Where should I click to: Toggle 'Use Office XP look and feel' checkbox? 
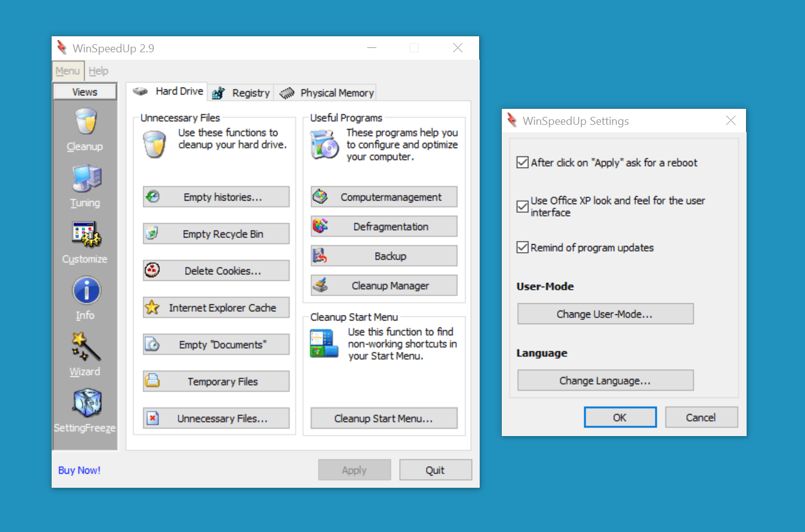pos(523,207)
